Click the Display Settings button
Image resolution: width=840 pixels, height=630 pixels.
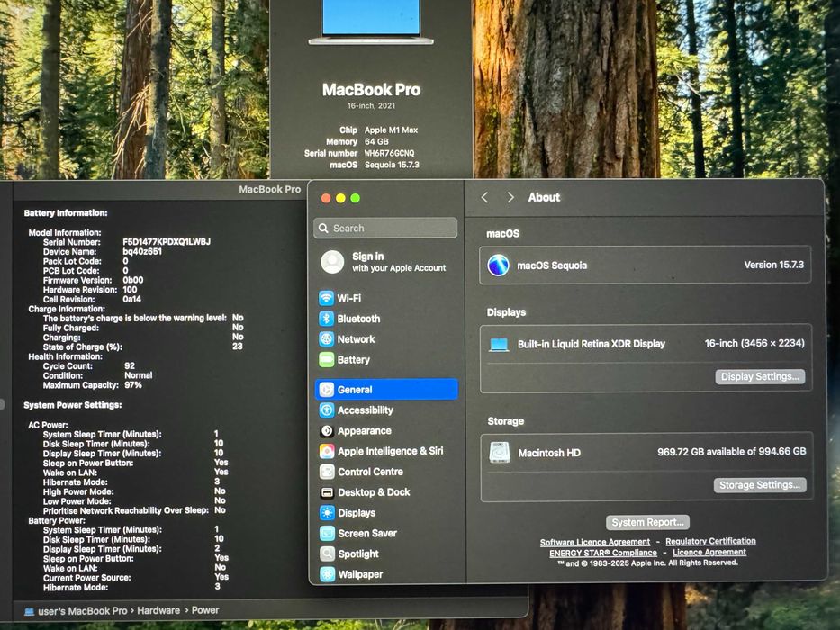coord(760,376)
